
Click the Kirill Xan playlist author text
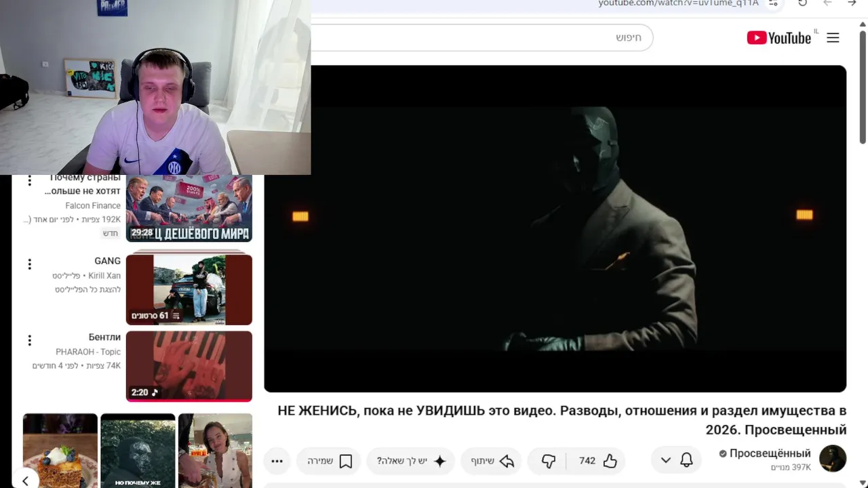point(104,276)
